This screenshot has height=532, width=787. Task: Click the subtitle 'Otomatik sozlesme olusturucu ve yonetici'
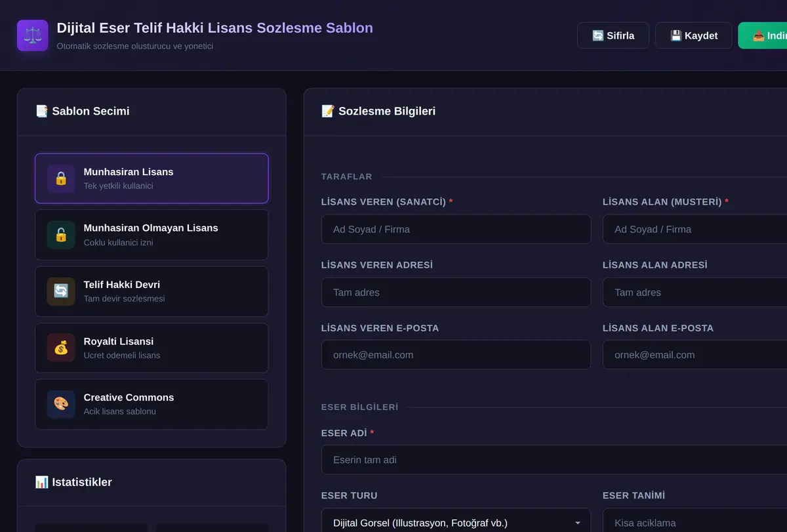[135, 47]
